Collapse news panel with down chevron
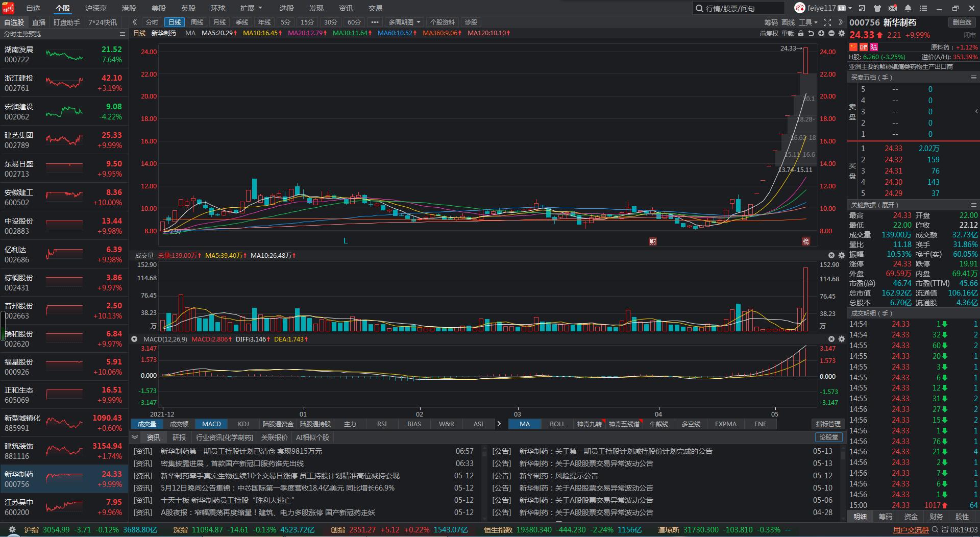 pyautogui.click(x=135, y=437)
